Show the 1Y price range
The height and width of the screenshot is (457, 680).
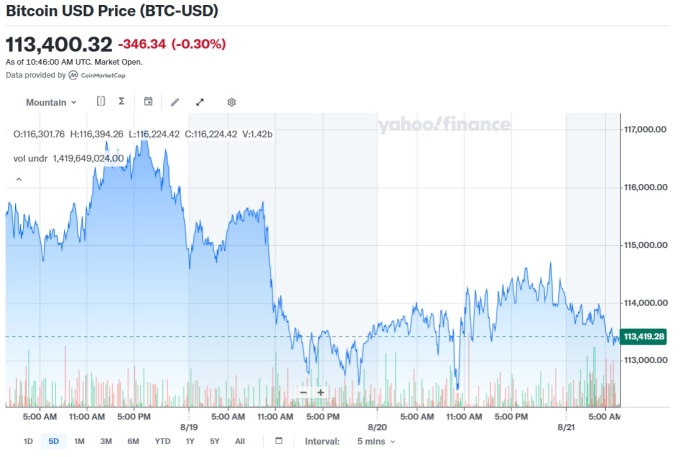point(190,441)
